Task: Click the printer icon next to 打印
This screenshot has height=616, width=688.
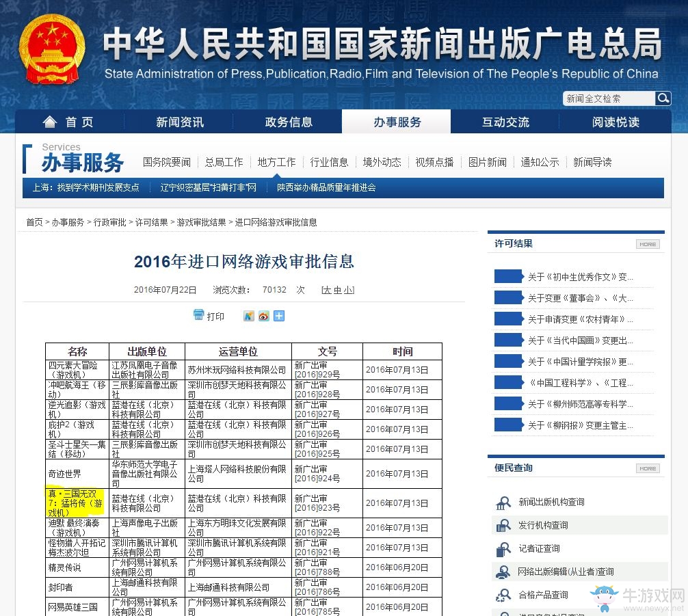Action: (x=199, y=314)
